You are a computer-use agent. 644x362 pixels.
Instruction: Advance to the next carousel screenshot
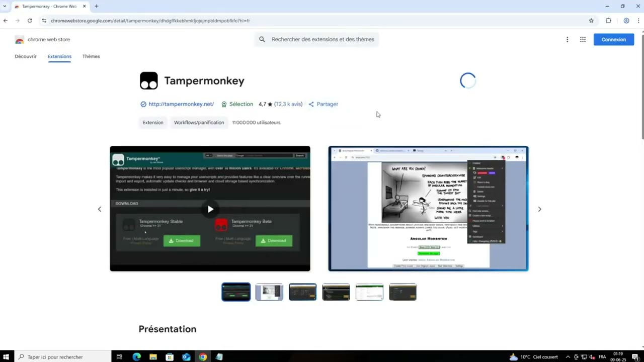[539, 209]
